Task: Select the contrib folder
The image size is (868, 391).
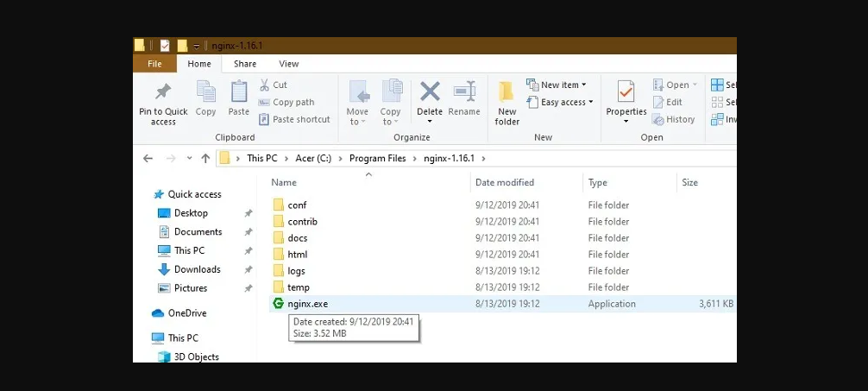Action: coord(302,222)
